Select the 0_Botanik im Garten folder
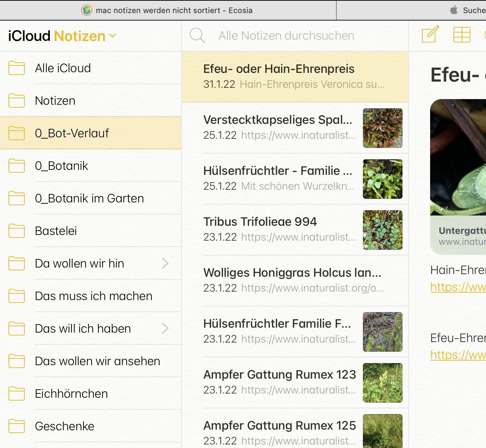 (89, 199)
